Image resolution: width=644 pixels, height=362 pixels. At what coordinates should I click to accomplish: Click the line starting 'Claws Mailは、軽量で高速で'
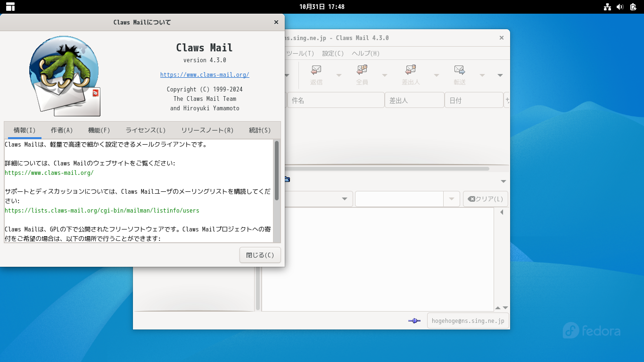pyautogui.click(x=106, y=144)
